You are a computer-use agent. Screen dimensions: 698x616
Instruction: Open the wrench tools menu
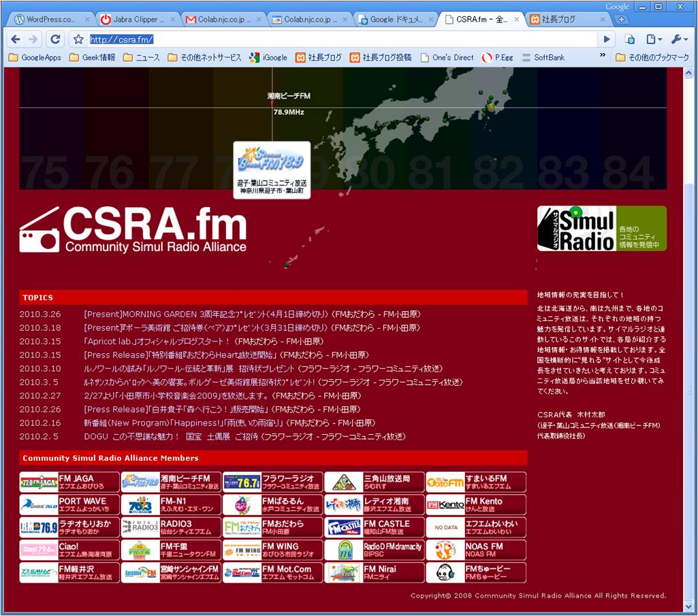click(679, 39)
